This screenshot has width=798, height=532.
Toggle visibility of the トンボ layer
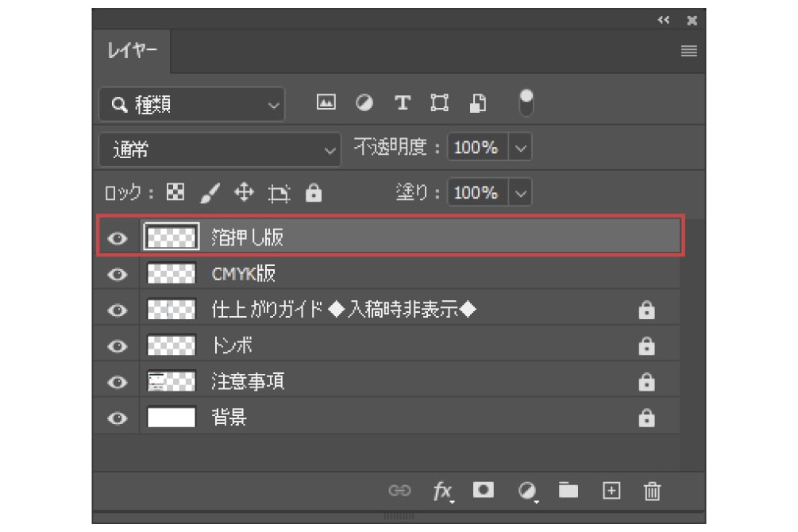click(118, 346)
